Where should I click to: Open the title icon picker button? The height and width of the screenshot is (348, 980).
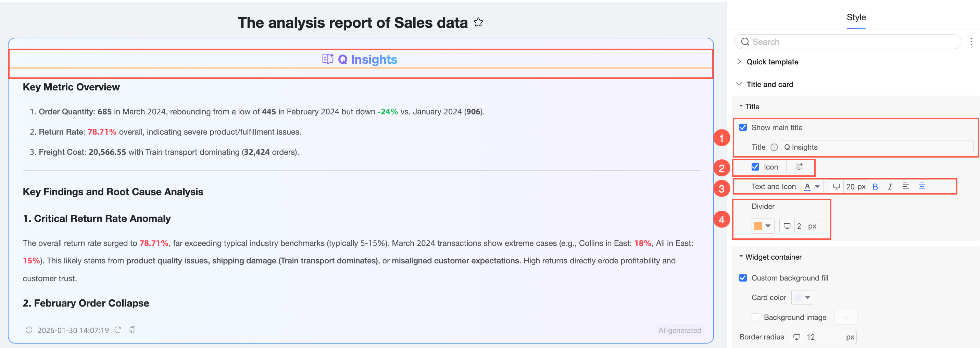pos(799,167)
